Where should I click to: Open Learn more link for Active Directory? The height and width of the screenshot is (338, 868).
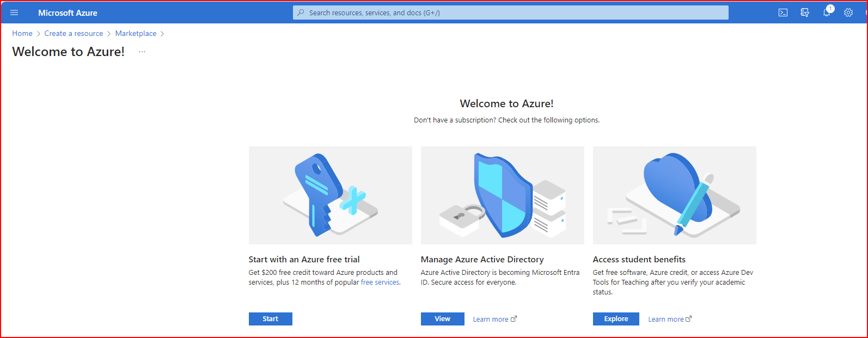[x=491, y=319]
